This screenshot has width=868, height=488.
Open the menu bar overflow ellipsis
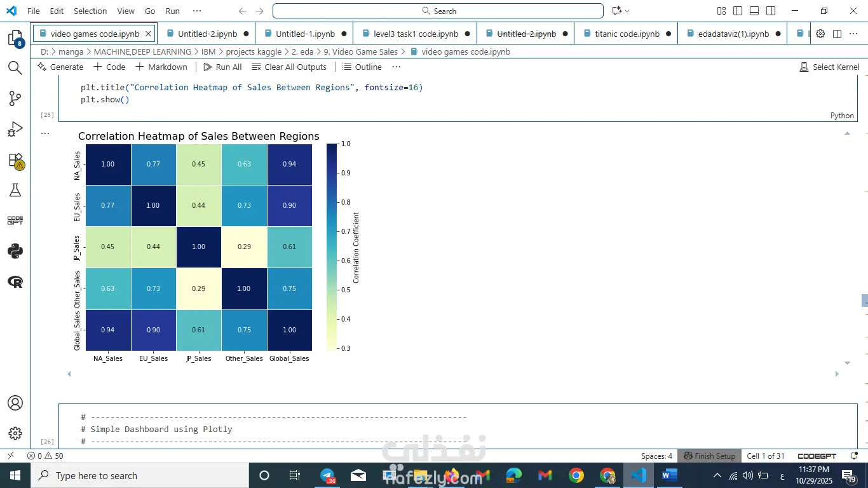coord(197,11)
